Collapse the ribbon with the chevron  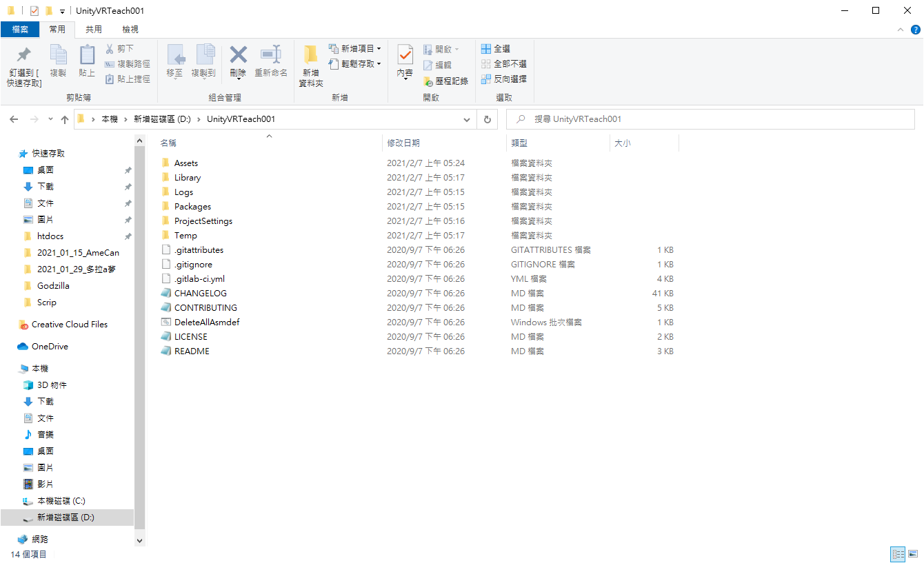click(x=900, y=30)
